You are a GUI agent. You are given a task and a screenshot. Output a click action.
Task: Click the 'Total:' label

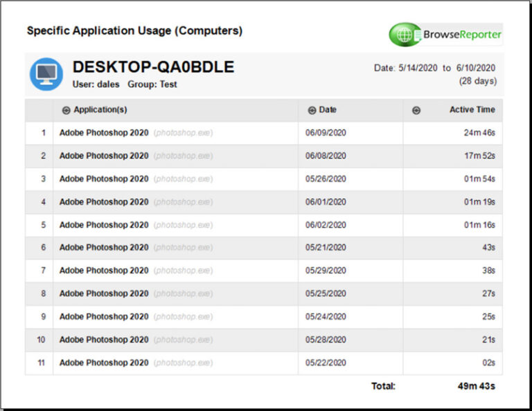pyautogui.click(x=383, y=386)
